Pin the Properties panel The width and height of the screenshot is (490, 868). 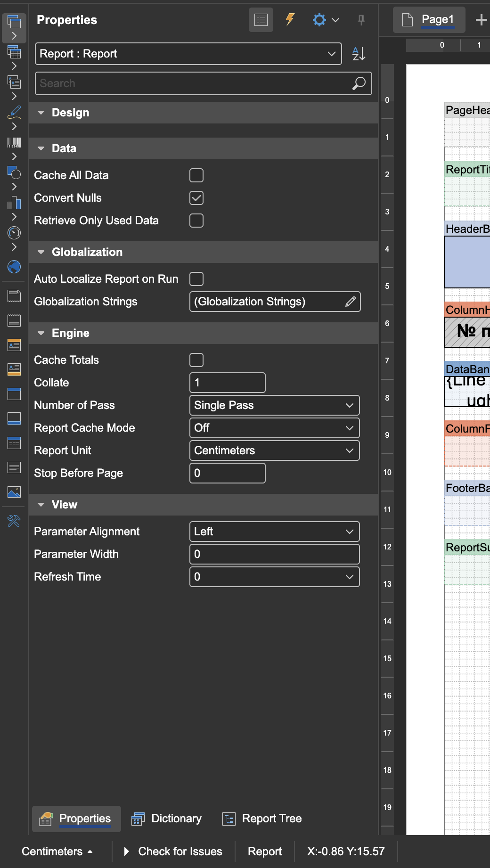361,20
